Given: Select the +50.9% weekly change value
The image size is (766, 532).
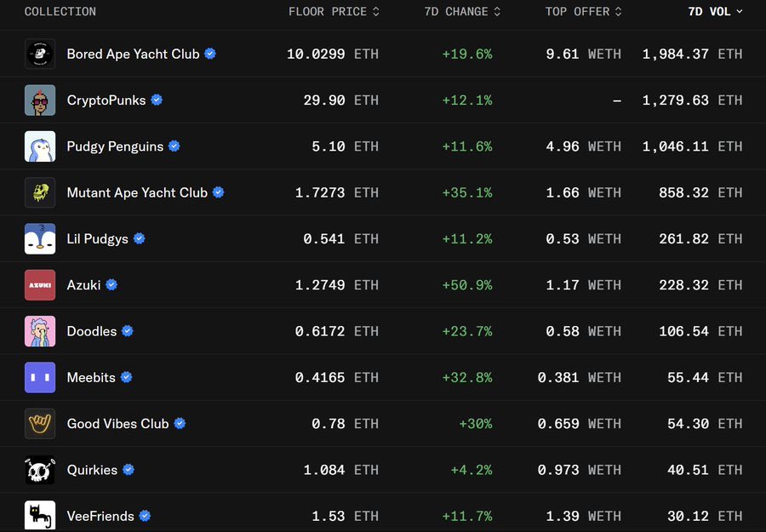Looking at the screenshot, I should (x=467, y=285).
